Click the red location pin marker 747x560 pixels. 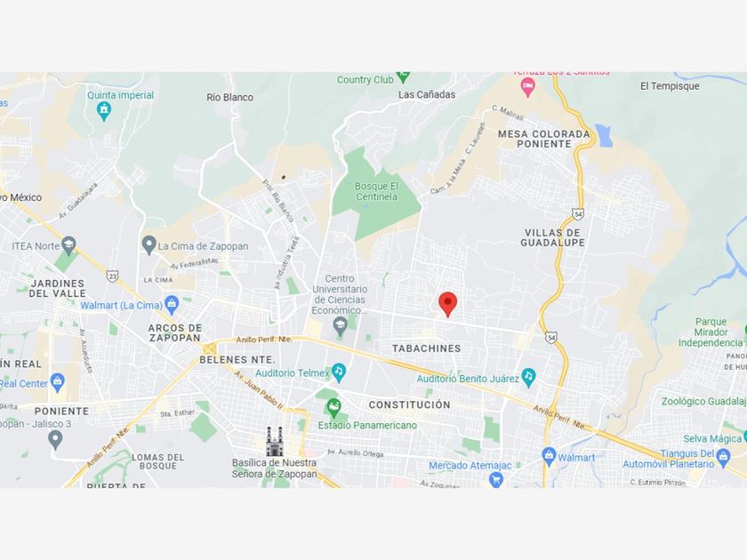click(x=447, y=305)
